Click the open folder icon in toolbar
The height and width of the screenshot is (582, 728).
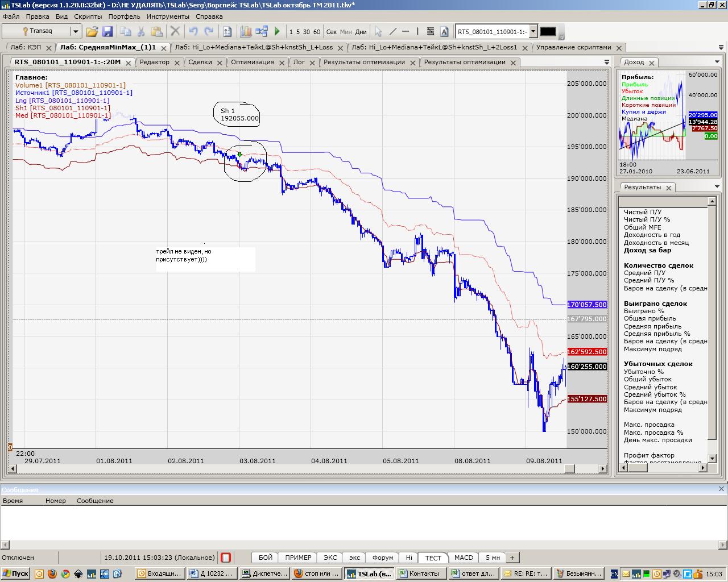pos(92,32)
